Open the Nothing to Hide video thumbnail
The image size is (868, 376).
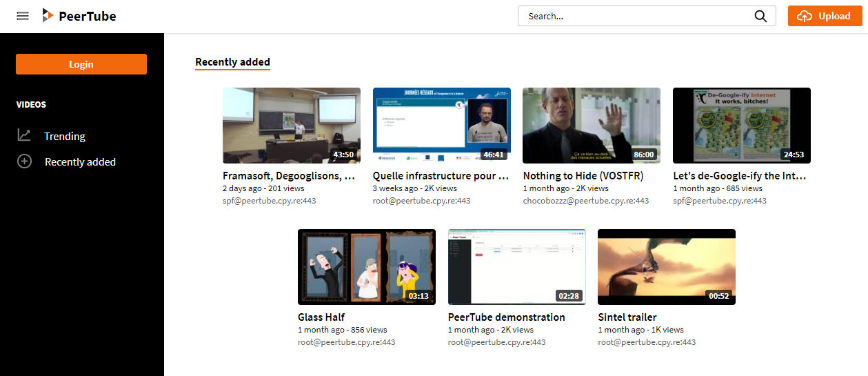592,126
